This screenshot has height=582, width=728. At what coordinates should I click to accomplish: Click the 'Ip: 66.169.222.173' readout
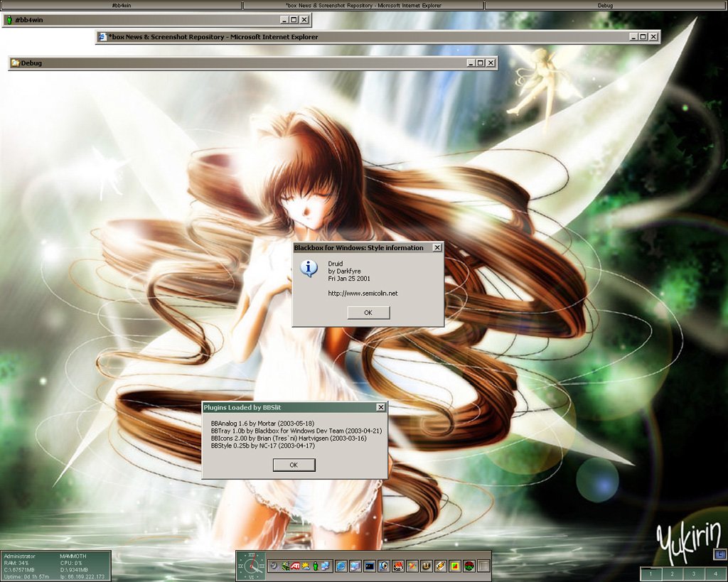click(82, 577)
